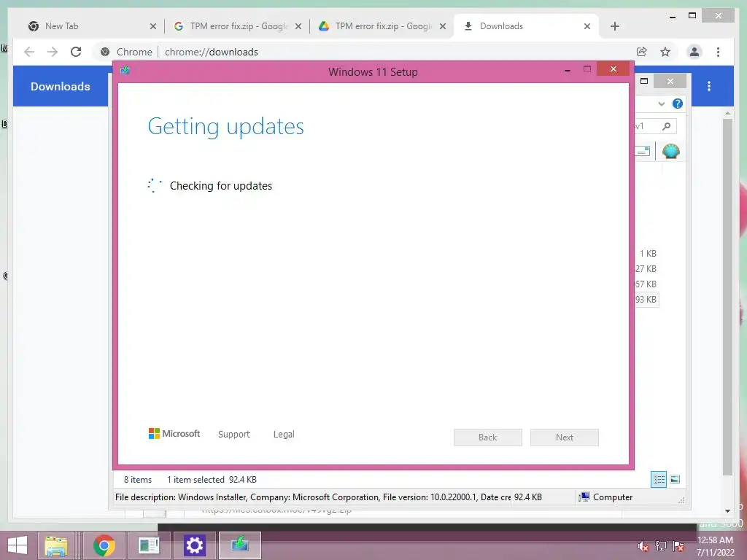Click the scrollbar up arrow on Downloads page

[x=727, y=113]
